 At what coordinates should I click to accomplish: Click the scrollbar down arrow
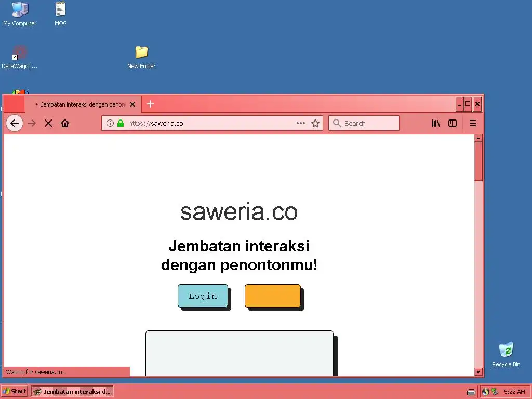click(478, 372)
